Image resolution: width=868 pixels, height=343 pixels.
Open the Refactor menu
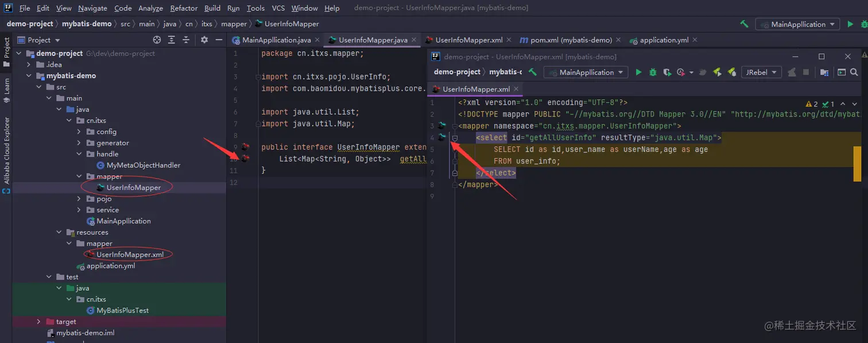click(184, 8)
